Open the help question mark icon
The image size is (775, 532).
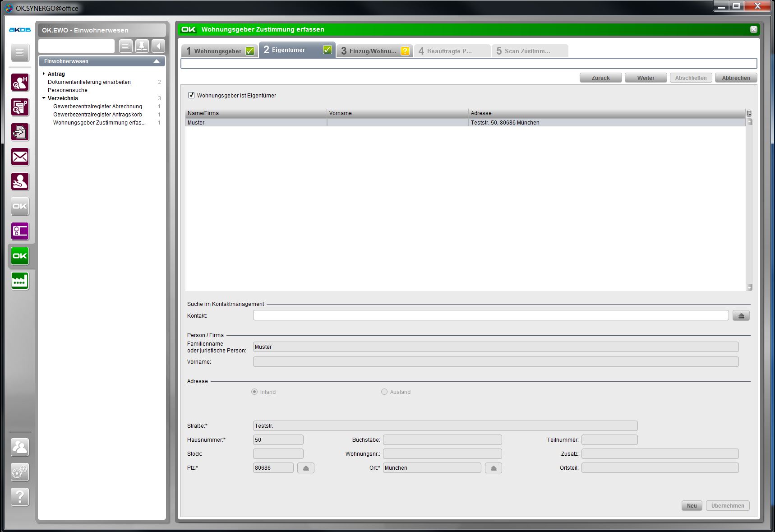pos(20,497)
